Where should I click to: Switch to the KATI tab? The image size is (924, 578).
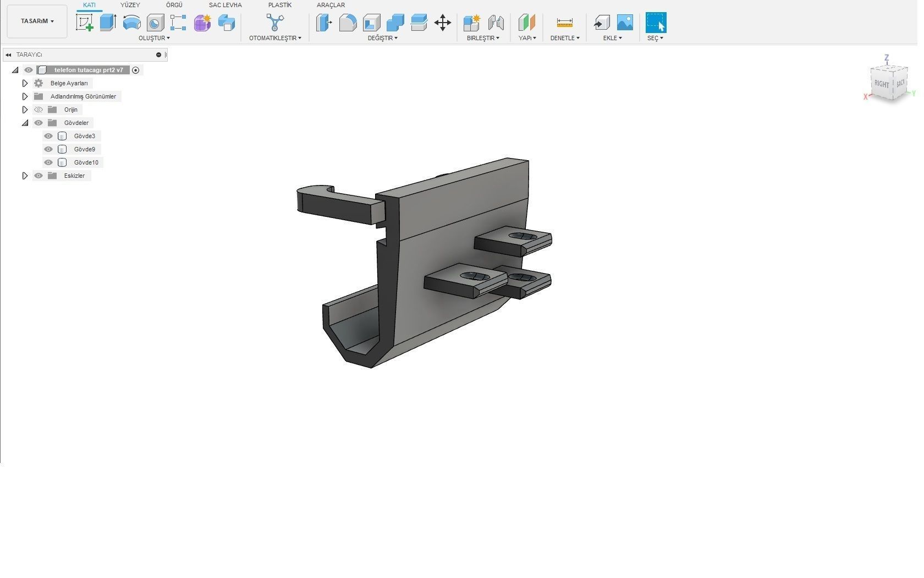[89, 5]
